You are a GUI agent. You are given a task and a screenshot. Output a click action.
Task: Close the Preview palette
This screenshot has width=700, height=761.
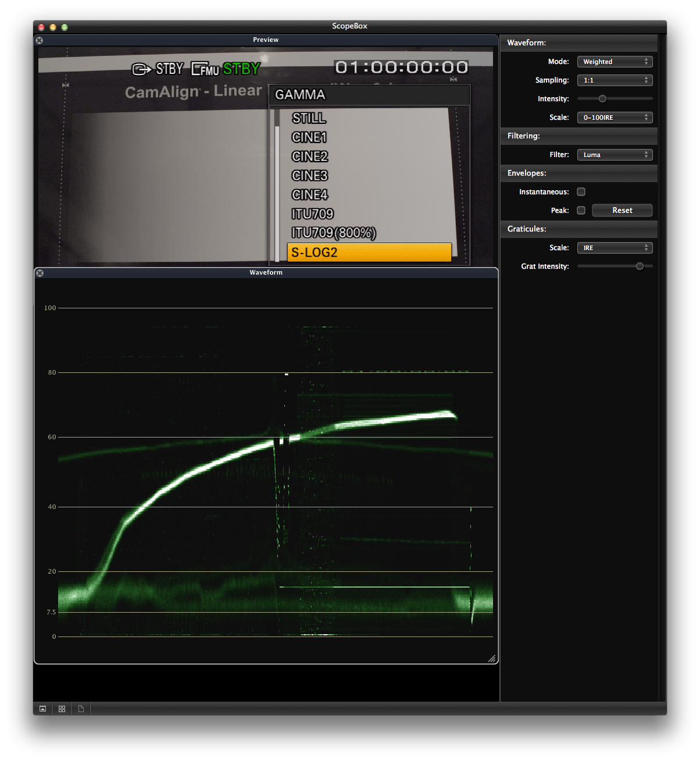click(x=39, y=40)
